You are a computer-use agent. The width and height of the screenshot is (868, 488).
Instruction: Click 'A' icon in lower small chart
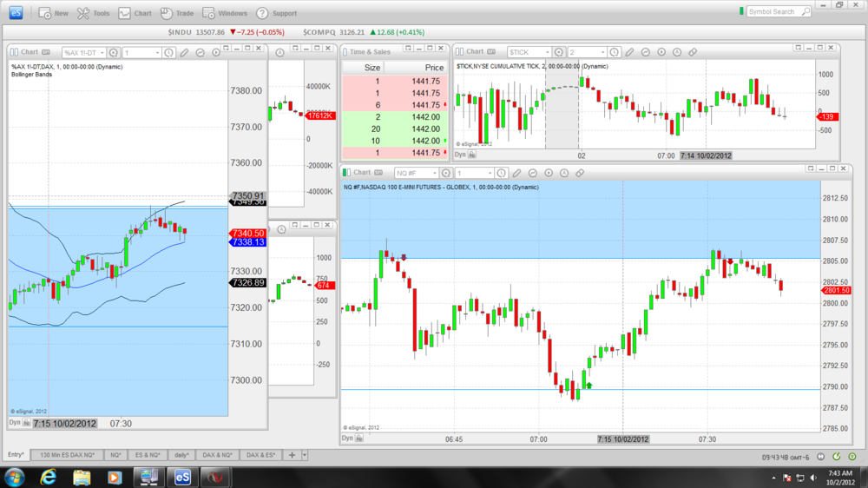(x=281, y=229)
